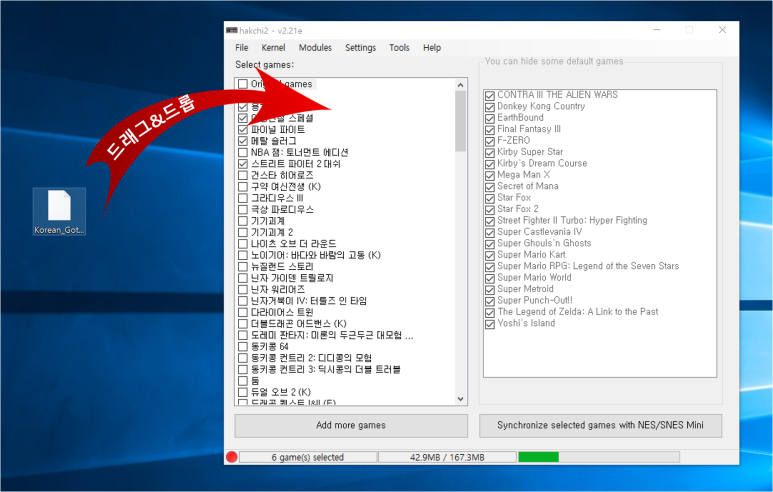Uncheck the 메탈 슬러그 game checkbox
Image resolution: width=773 pixels, height=492 pixels.
click(x=243, y=141)
